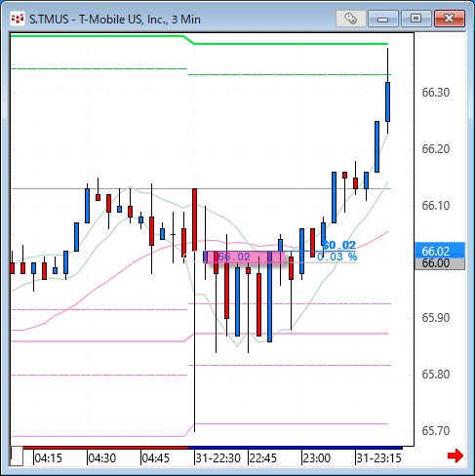
Task: Maximize the S.TMUS chart window
Action: pos(416,19)
